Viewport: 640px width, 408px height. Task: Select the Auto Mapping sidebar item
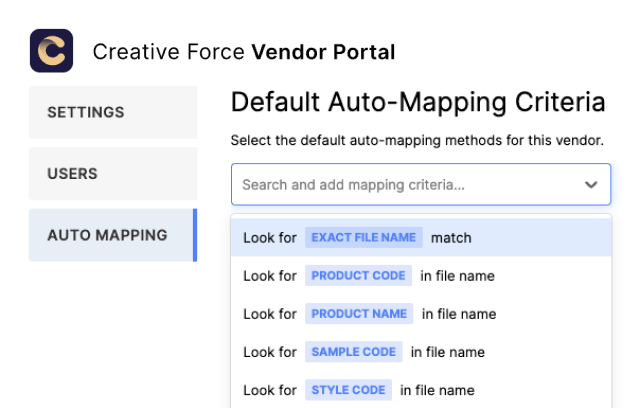(x=113, y=235)
